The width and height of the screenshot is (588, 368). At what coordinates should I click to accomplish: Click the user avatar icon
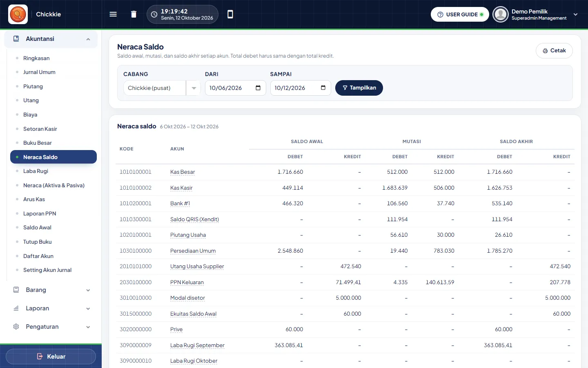click(x=500, y=14)
